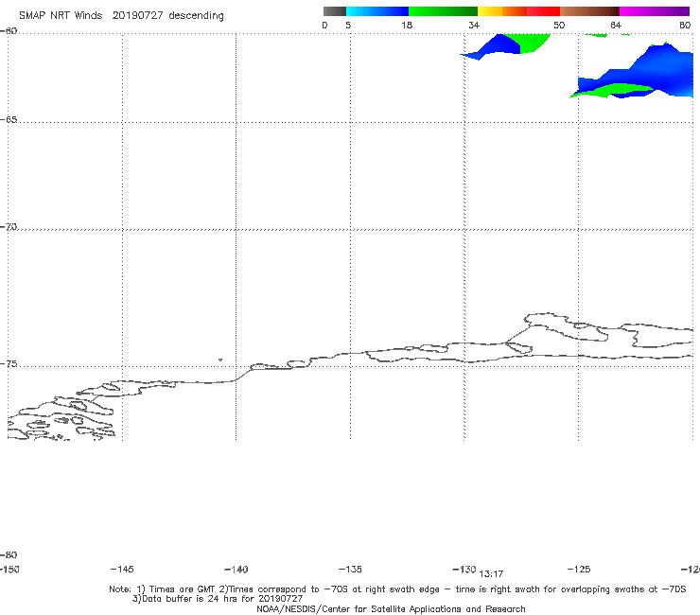The image size is (700, 615).
Task: Click the color bar label '5'
Action: pyautogui.click(x=348, y=25)
